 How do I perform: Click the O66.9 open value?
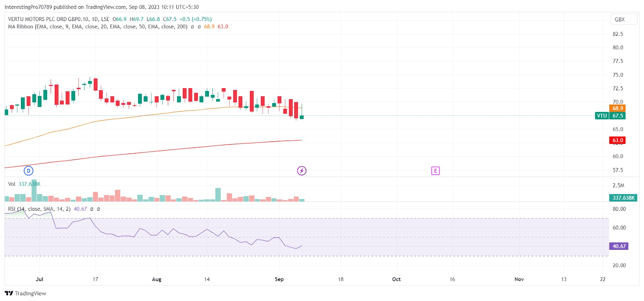coord(120,19)
